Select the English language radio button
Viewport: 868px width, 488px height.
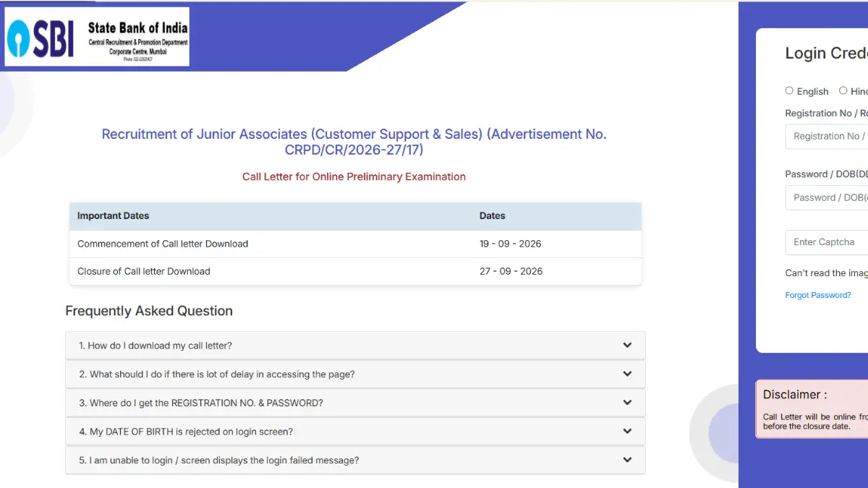[x=789, y=90]
